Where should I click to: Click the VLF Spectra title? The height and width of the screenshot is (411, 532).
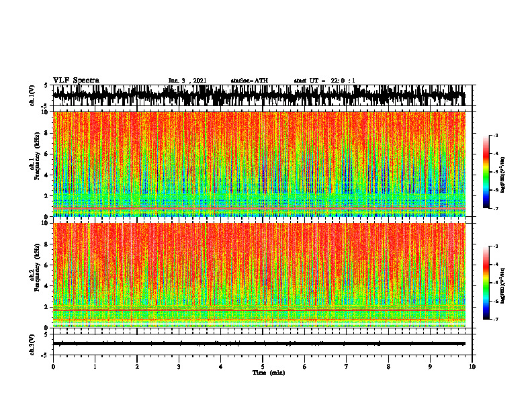click(76, 81)
